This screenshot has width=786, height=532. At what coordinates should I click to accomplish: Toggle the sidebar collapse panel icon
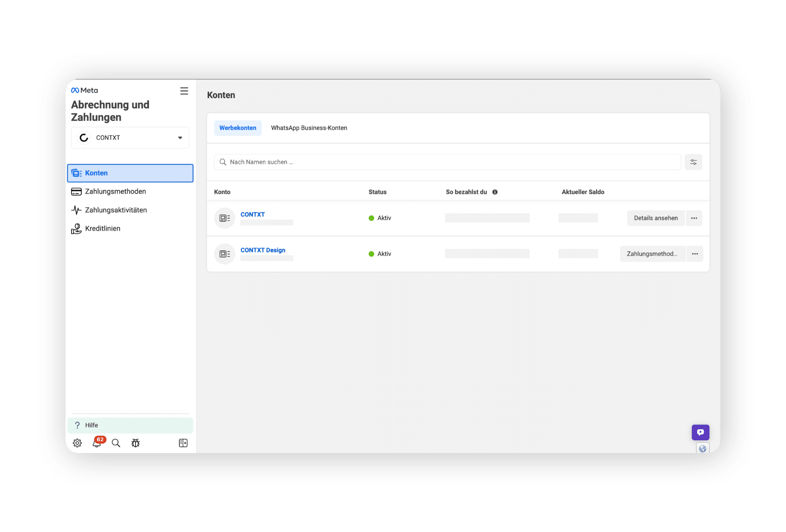coord(183,443)
